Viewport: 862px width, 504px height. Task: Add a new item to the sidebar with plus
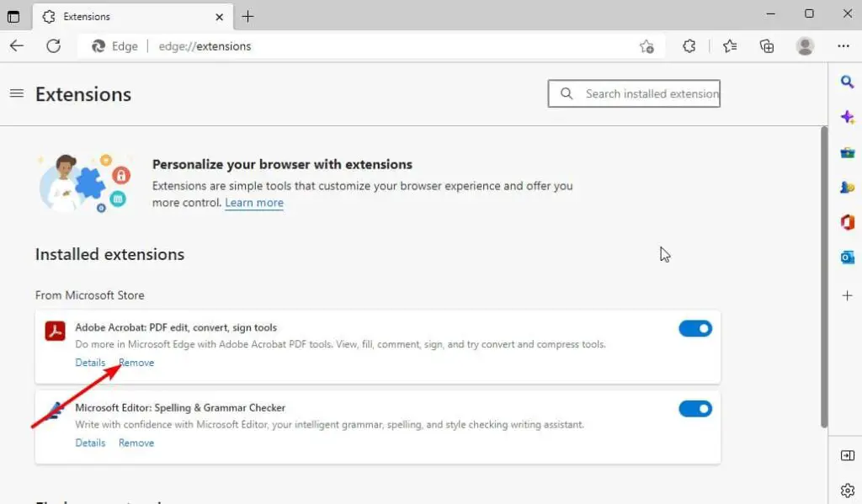pos(847,295)
